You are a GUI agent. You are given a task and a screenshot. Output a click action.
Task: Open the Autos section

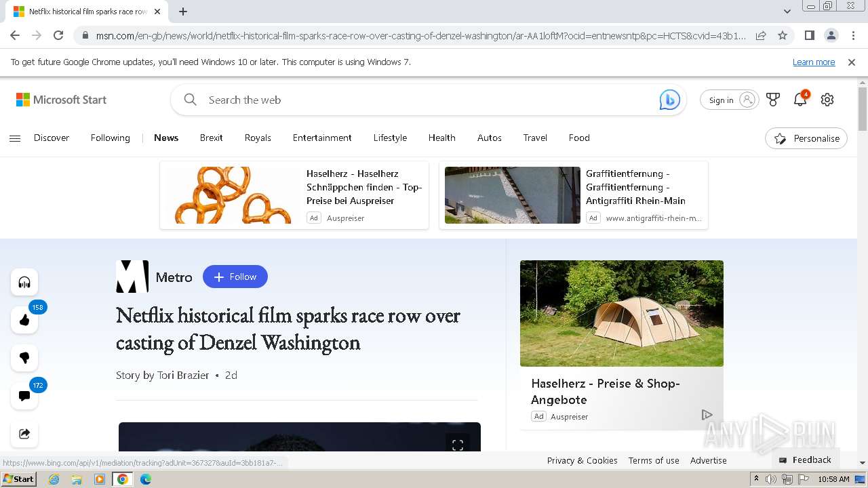pyautogui.click(x=490, y=138)
